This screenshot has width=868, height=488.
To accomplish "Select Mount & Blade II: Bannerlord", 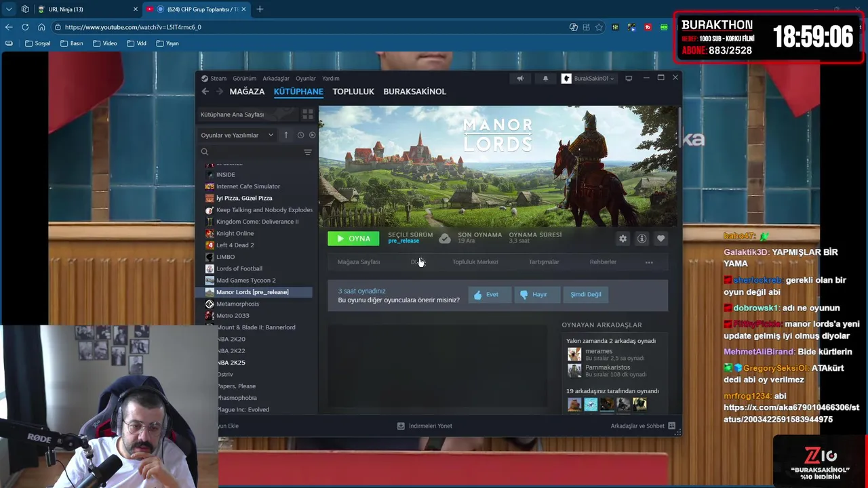I will tap(257, 327).
